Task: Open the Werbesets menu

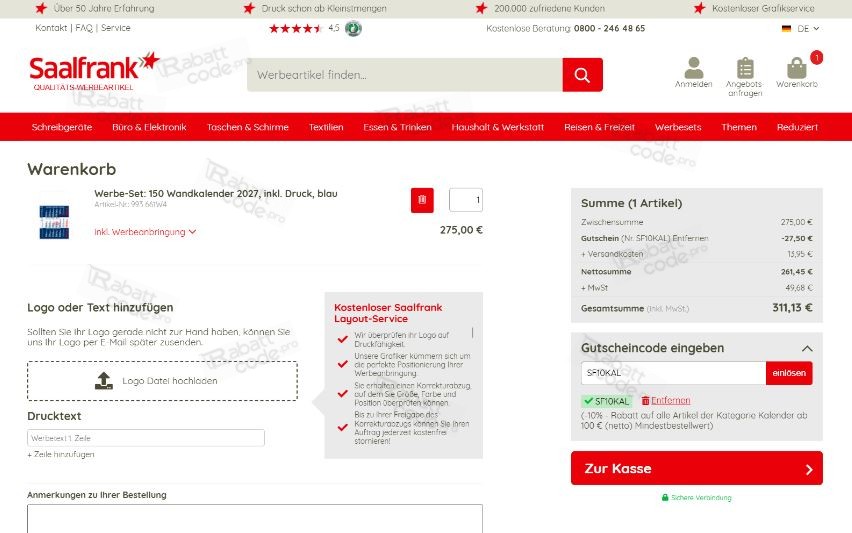Action: point(678,127)
